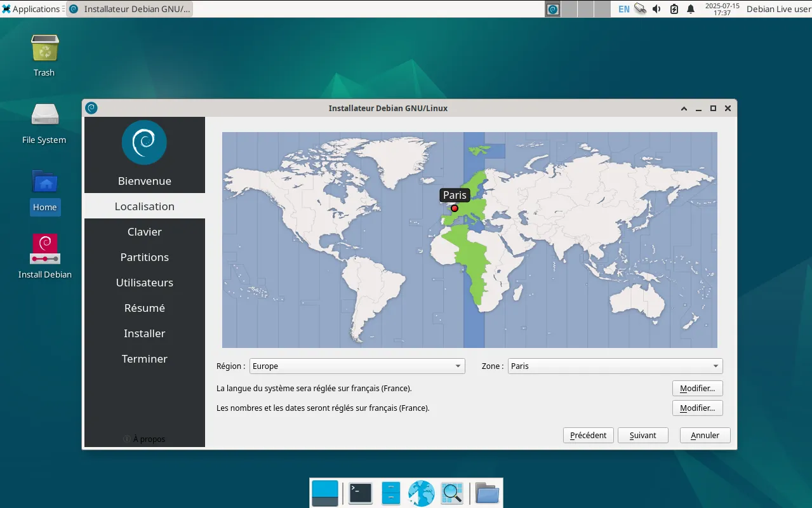The image size is (812, 508).
Task: Open the web browser globe icon in dock
Action: 421,493
